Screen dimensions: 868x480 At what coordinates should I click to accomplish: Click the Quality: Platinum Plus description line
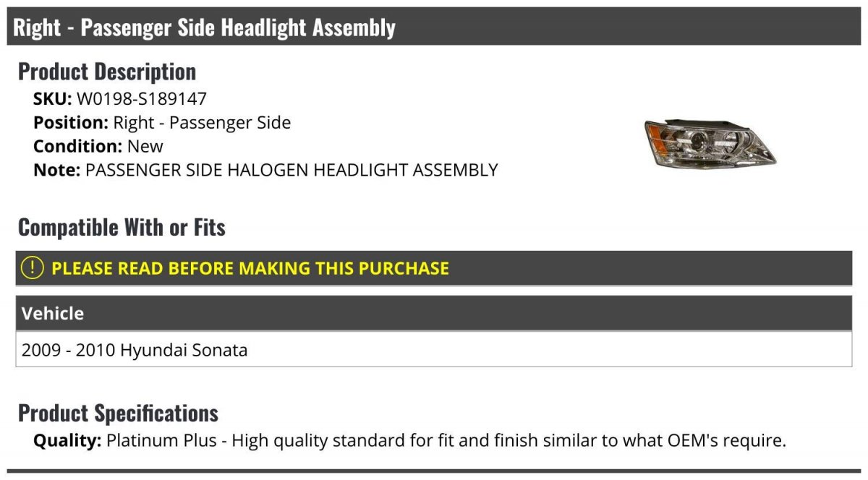pos(409,440)
